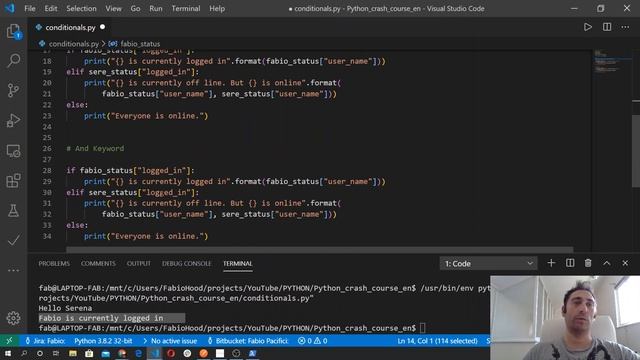Show additional activity bar views (ellipsis)

(13, 270)
